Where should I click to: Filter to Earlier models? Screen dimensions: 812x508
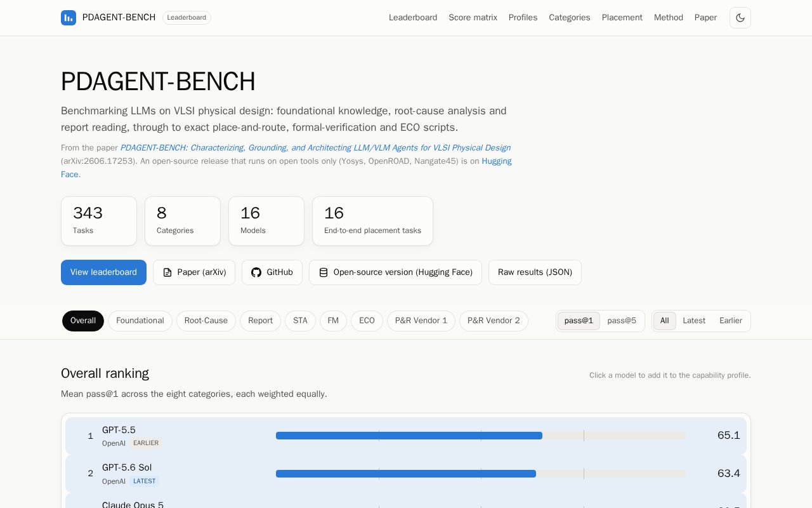coord(731,321)
